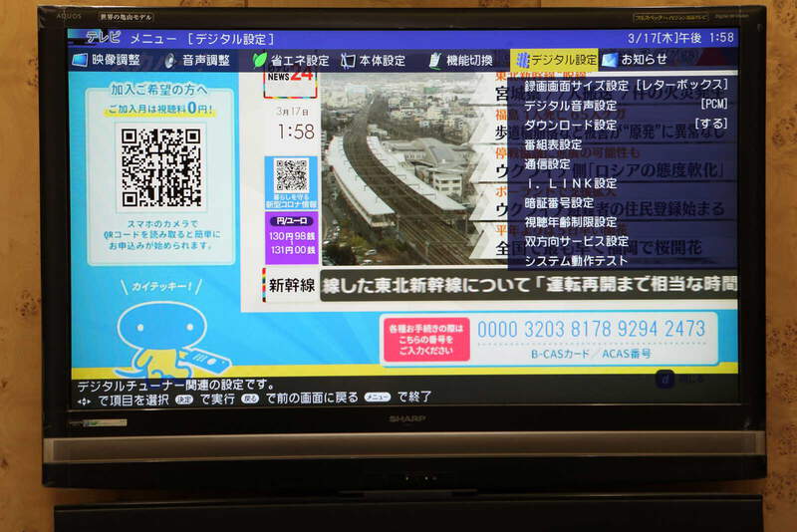797x532 pixels.
Task: Select the 機能切換 function switch icon
Action: (435, 61)
